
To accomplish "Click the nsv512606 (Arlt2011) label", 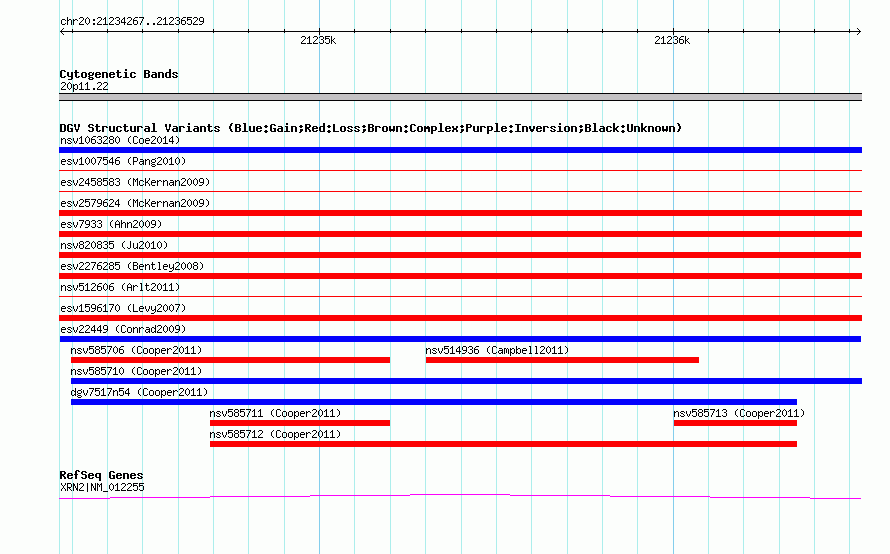I will coord(120,287).
